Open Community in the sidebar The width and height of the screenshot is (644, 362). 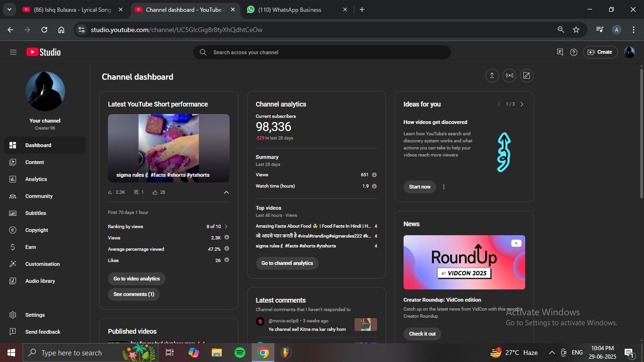(x=45, y=196)
